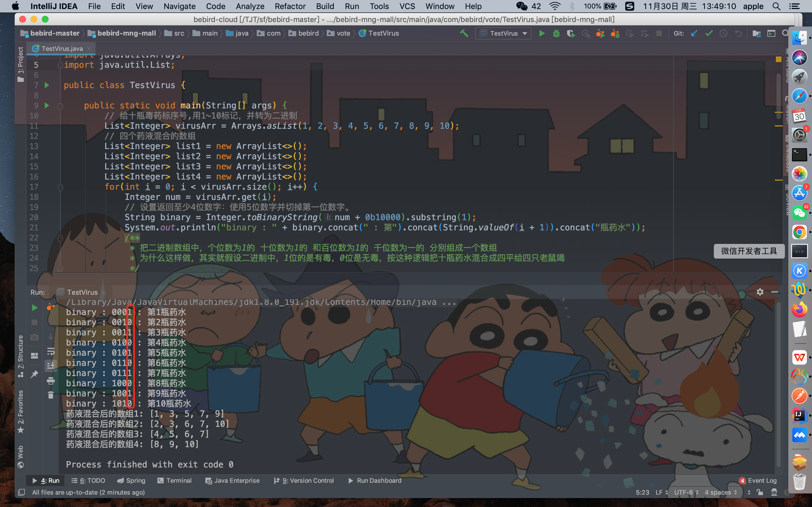The height and width of the screenshot is (507, 812).
Task: Open the VCS menu
Action: tap(407, 6)
